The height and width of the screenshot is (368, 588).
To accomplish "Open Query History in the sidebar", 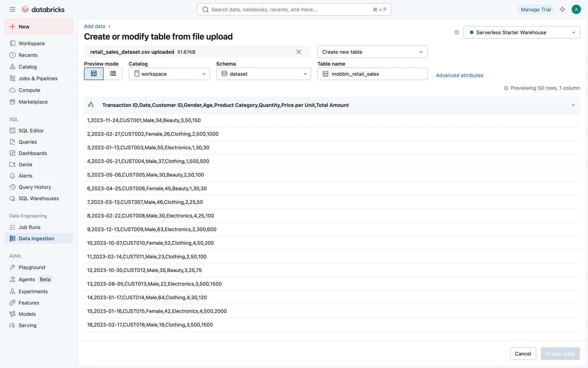I will point(35,187).
